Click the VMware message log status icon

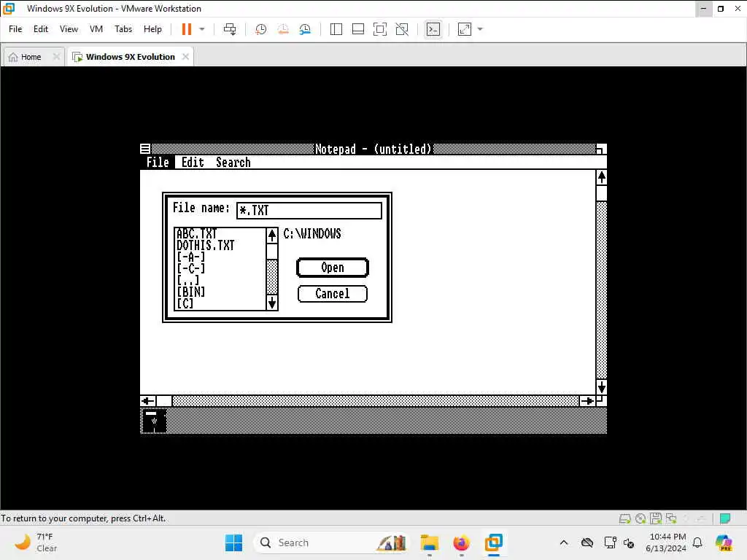coord(725,518)
